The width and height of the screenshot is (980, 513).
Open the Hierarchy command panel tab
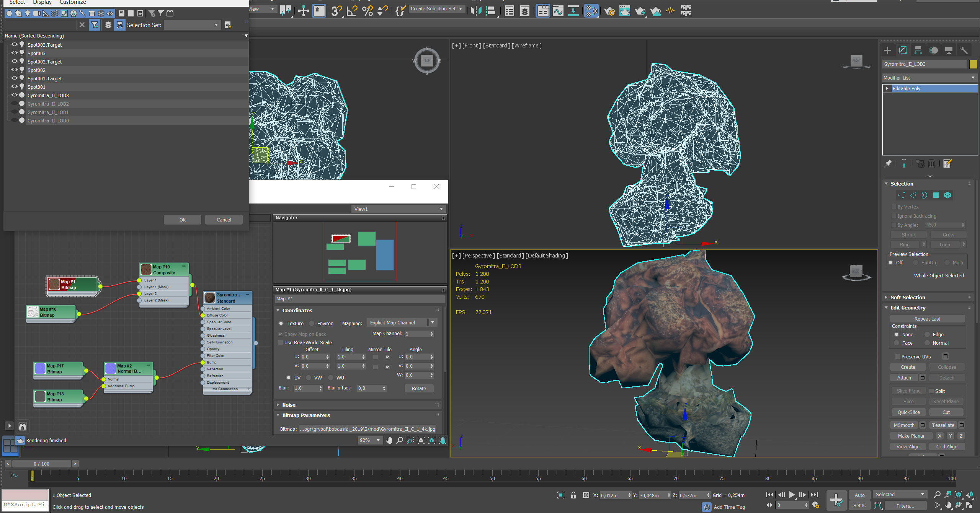(x=918, y=50)
